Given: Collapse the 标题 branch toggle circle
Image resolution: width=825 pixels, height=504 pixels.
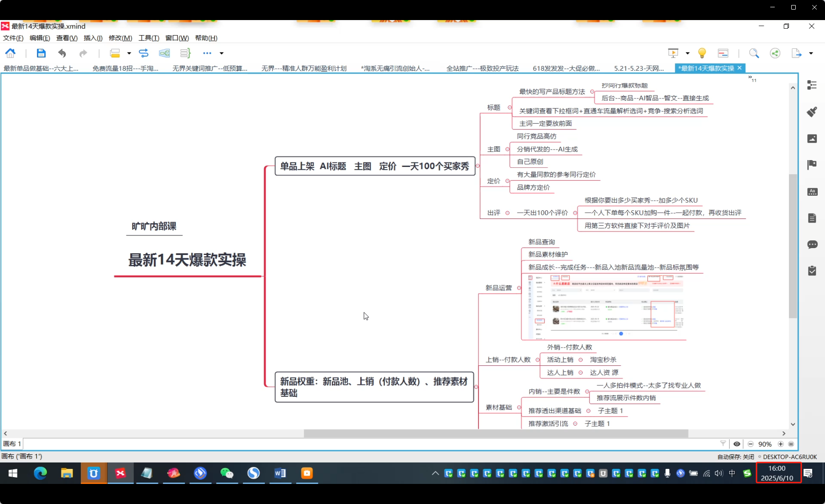Looking at the screenshot, I should tap(510, 108).
